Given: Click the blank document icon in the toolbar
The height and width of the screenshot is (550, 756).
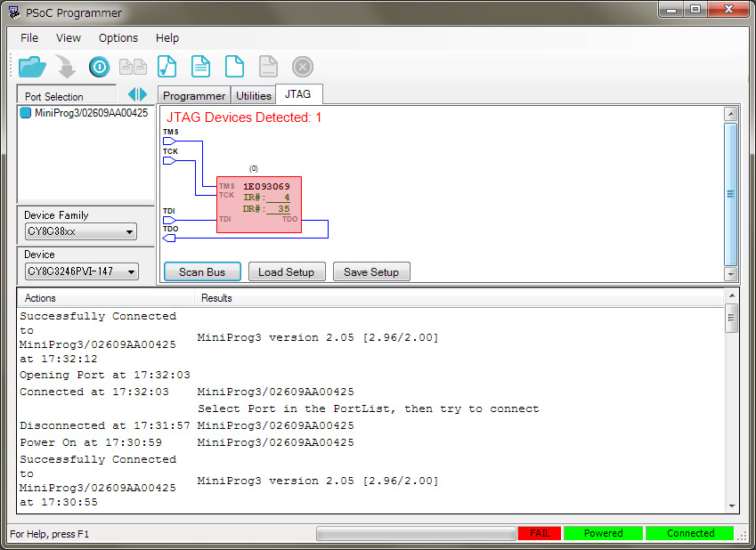Looking at the screenshot, I should 234,67.
